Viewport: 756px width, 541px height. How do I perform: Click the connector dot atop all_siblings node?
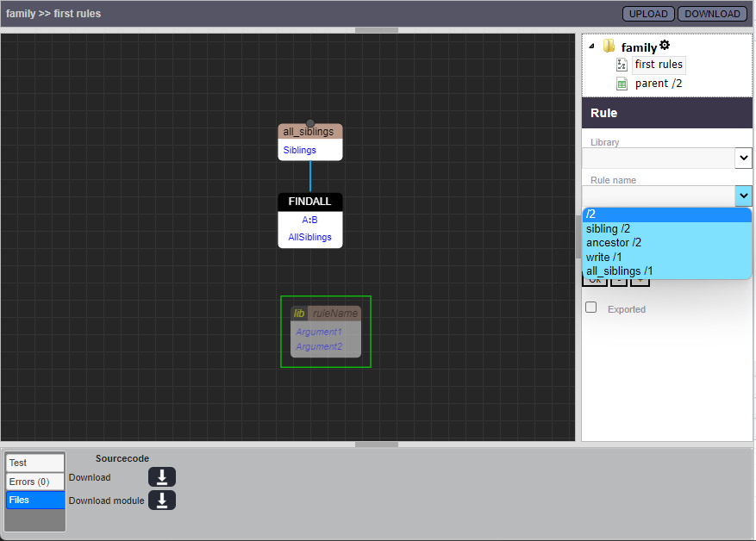click(310, 124)
